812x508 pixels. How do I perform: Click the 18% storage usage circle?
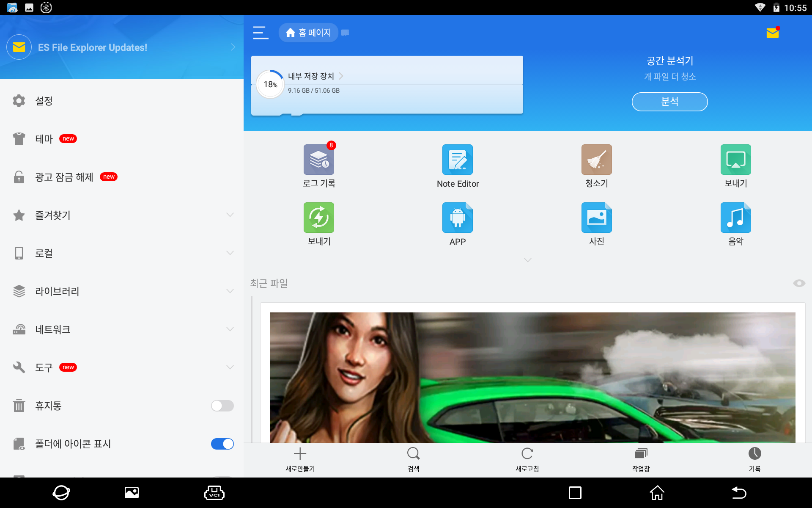click(270, 84)
